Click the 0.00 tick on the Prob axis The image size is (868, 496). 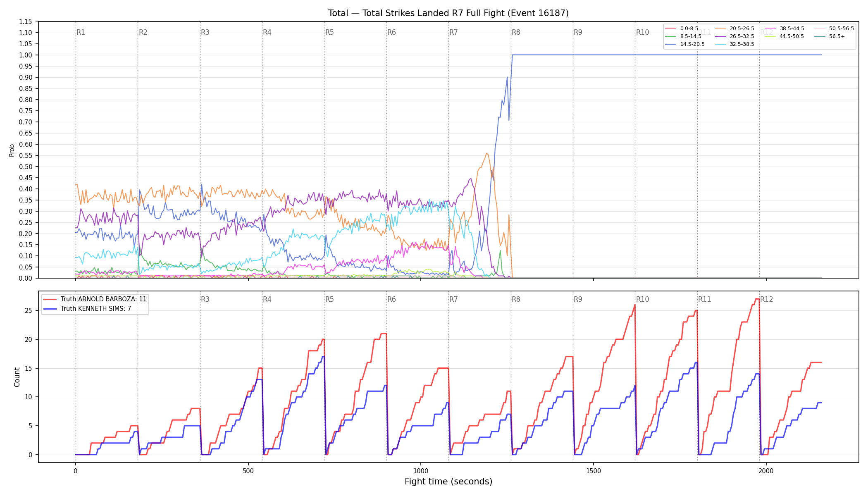tap(26, 278)
